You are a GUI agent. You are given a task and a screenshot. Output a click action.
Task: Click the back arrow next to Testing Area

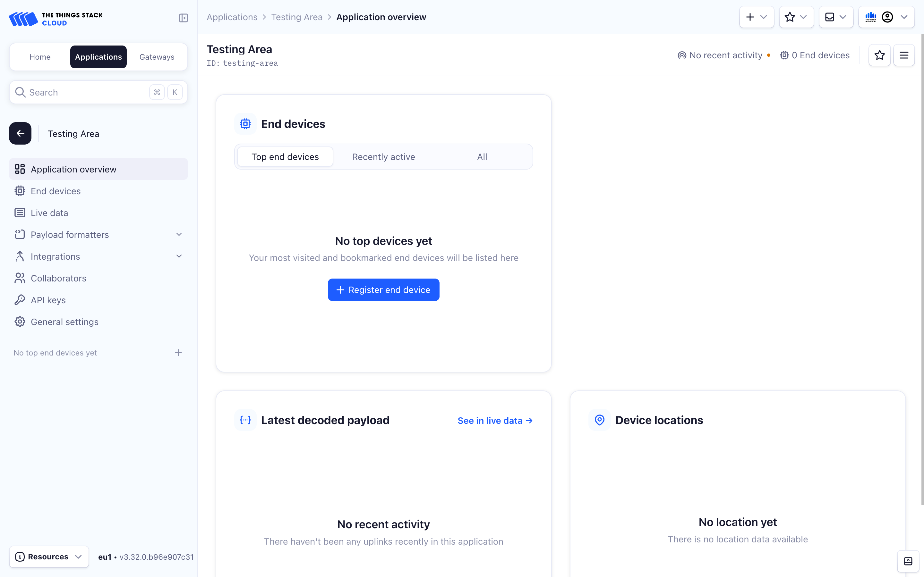20,133
